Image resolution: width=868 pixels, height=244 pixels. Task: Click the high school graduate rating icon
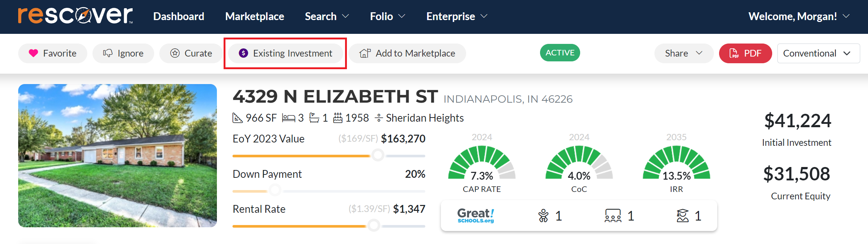(683, 216)
